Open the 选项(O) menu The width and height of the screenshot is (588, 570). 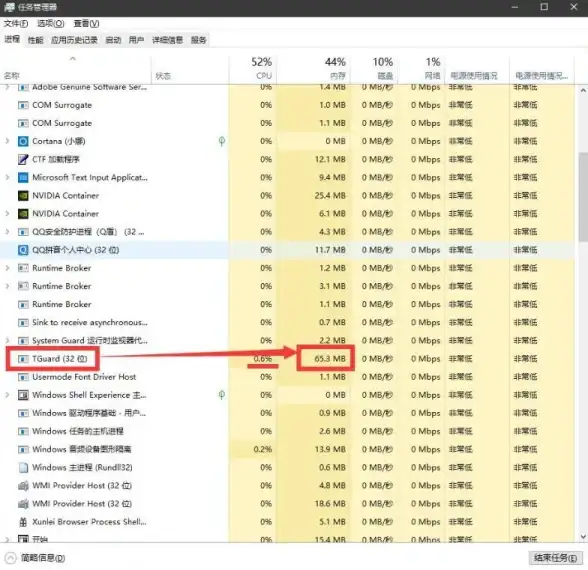point(51,24)
